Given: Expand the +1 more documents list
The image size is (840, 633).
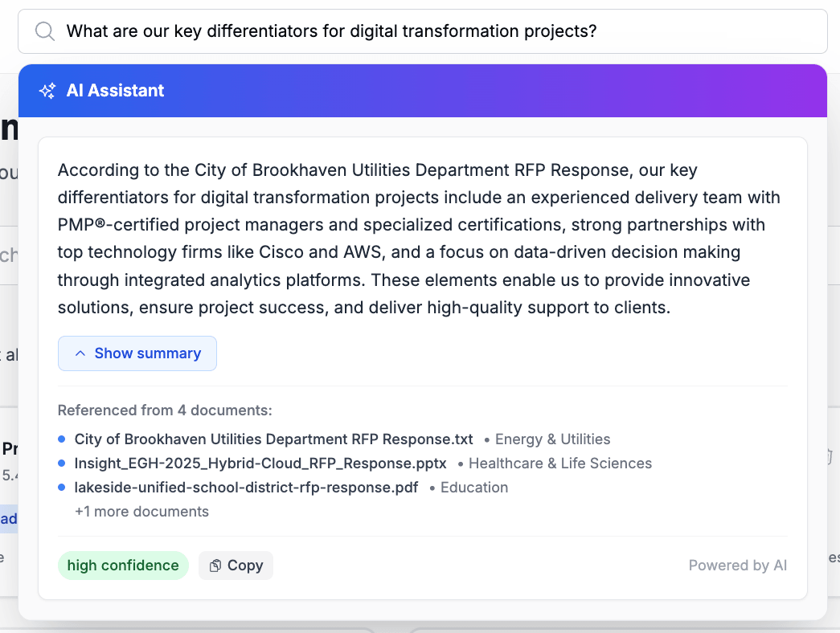Looking at the screenshot, I should point(142,511).
